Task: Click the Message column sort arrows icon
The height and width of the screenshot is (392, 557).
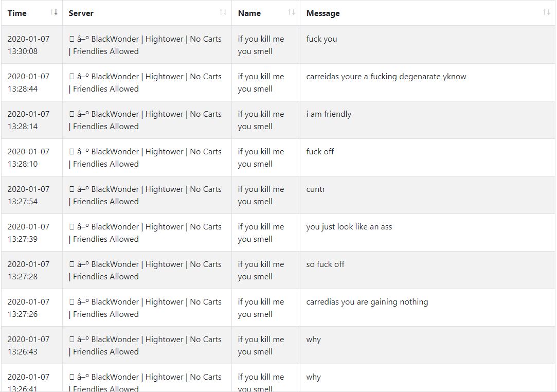Action: 546,12
